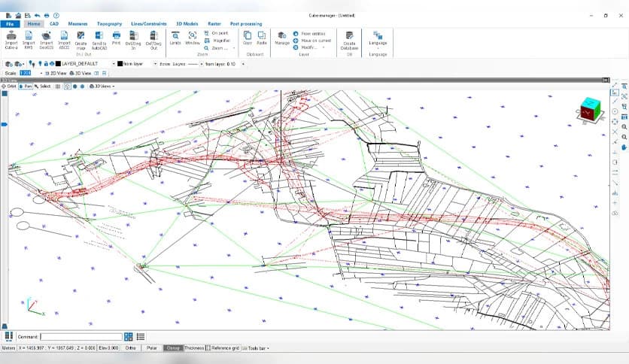Click the Language ribbon icon
Screen dimensions: 629x364
coord(378,38)
